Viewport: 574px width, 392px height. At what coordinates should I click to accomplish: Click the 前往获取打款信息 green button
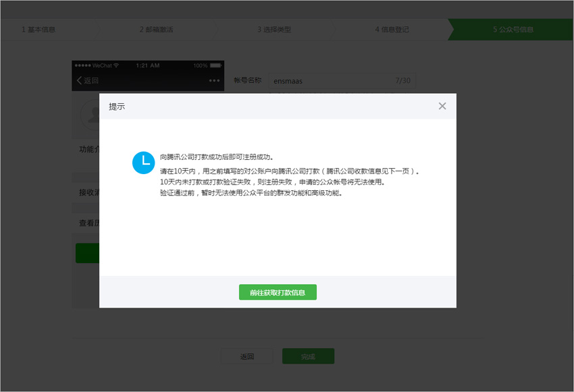tap(278, 292)
